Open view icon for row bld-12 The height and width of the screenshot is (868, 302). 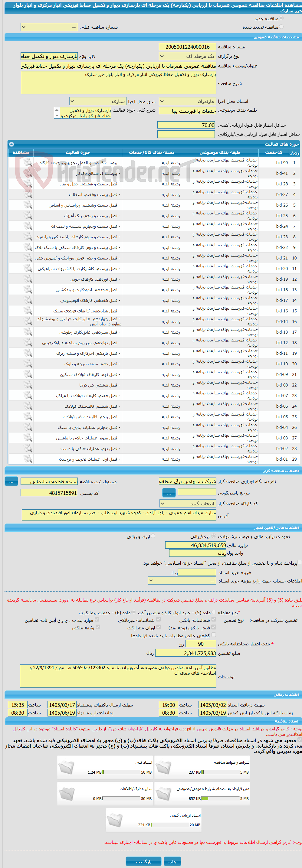point(28,343)
